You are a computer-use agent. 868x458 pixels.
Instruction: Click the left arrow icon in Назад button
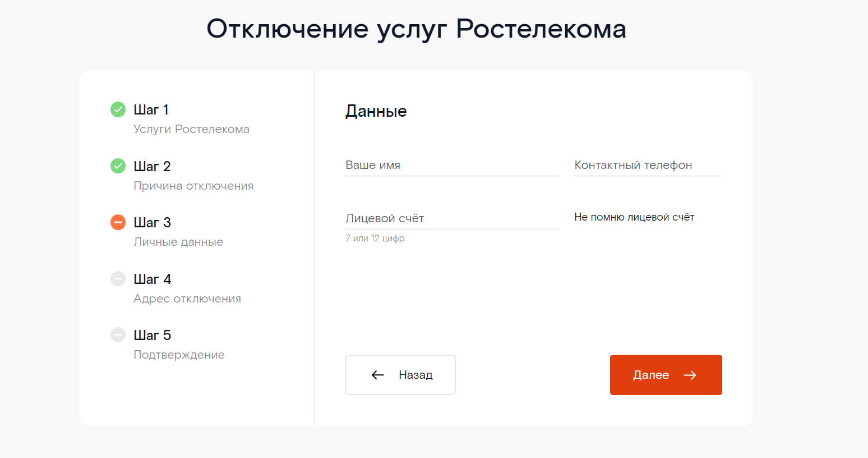point(378,375)
